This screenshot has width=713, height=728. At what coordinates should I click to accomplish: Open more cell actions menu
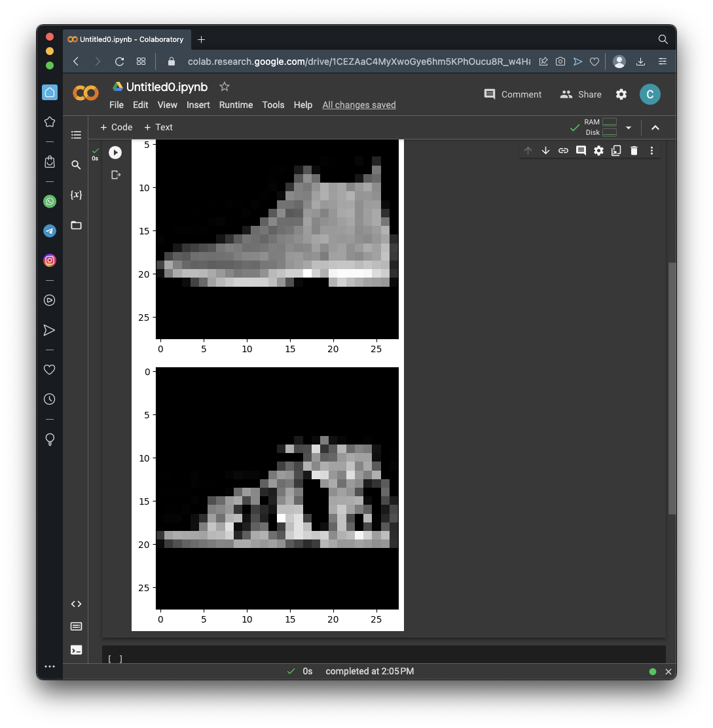pyautogui.click(x=651, y=151)
